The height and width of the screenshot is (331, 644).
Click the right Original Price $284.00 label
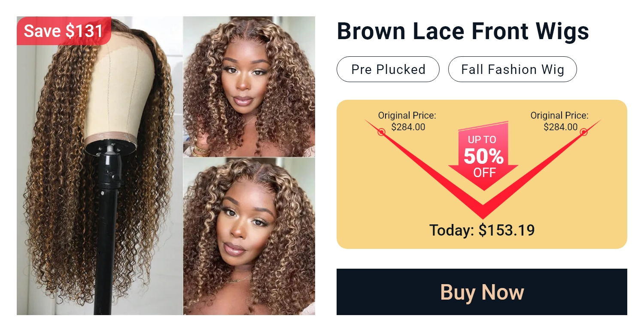coord(559,121)
